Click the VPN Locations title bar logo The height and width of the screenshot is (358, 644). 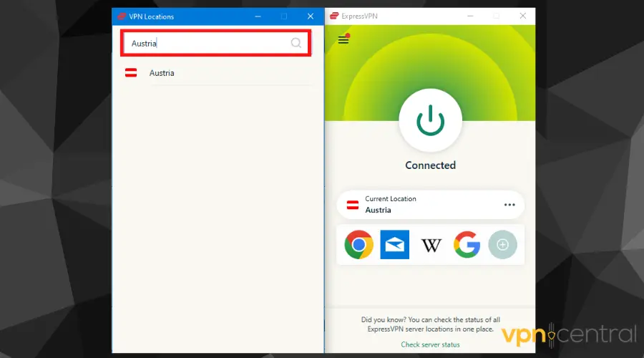tap(121, 16)
